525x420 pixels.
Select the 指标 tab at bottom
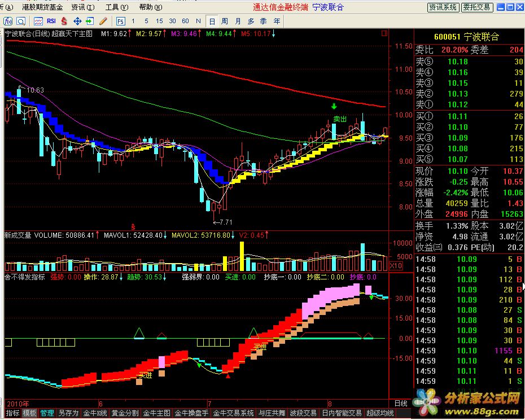click(13, 413)
